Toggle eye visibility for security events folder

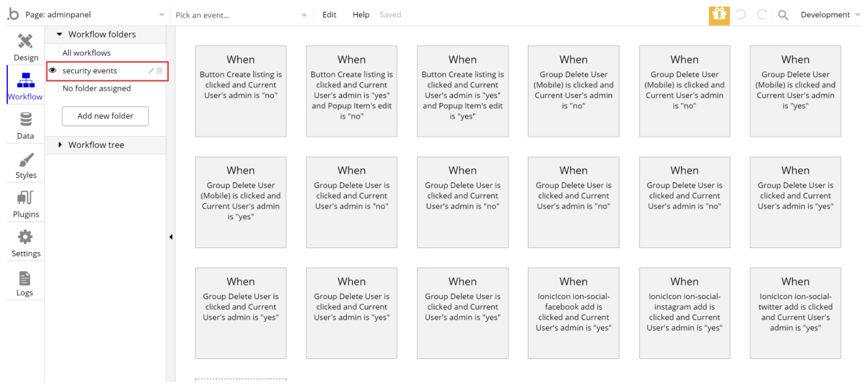click(x=53, y=71)
